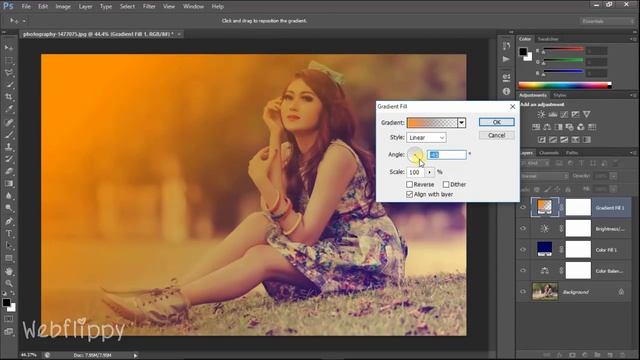Hide the Brightness/Contrast layer
This screenshot has height=360, width=640.
click(523, 229)
